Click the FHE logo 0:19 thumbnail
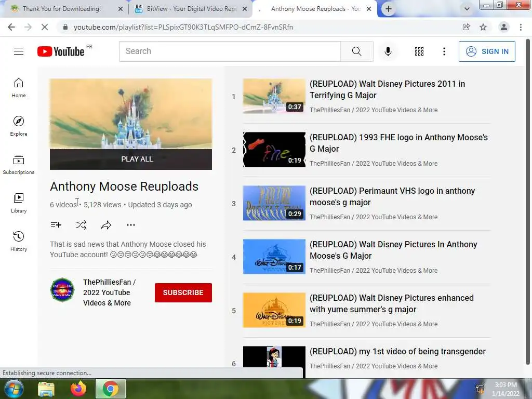Image resolution: width=532 pixels, height=399 pixels. (x=274, y=150)
